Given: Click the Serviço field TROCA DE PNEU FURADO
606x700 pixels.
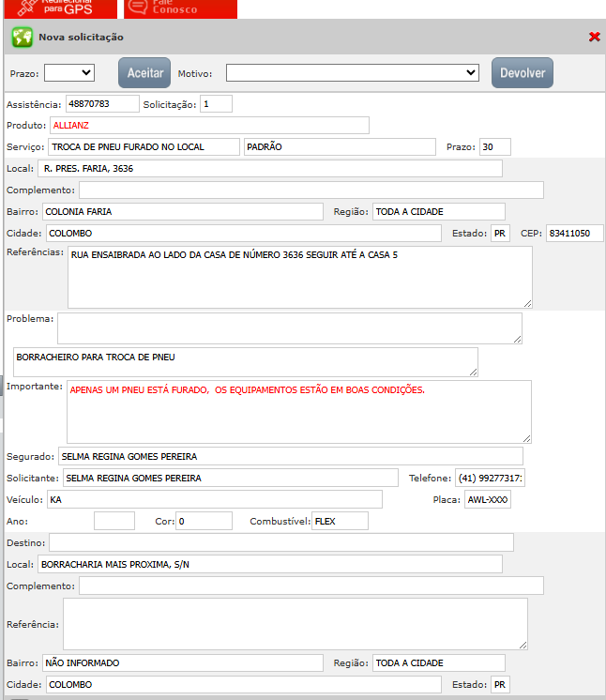Looking at the screenshot, I should [x=144, y=147].
